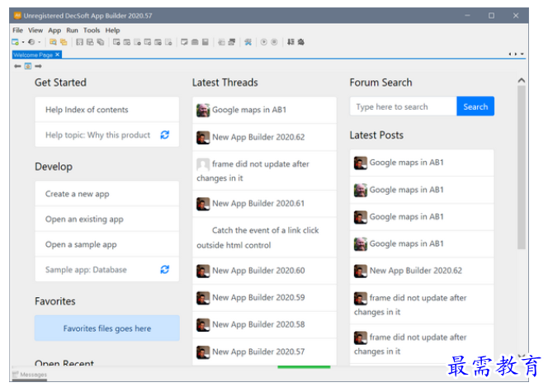548x392 pixels.
Task: Open thread 'New App Builder 2020.61'
Action: click(264, 203)
